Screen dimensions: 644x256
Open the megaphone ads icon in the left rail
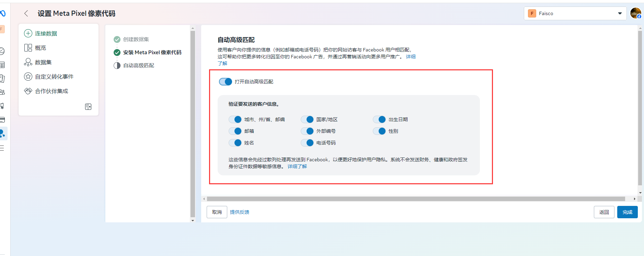point(2,106)
